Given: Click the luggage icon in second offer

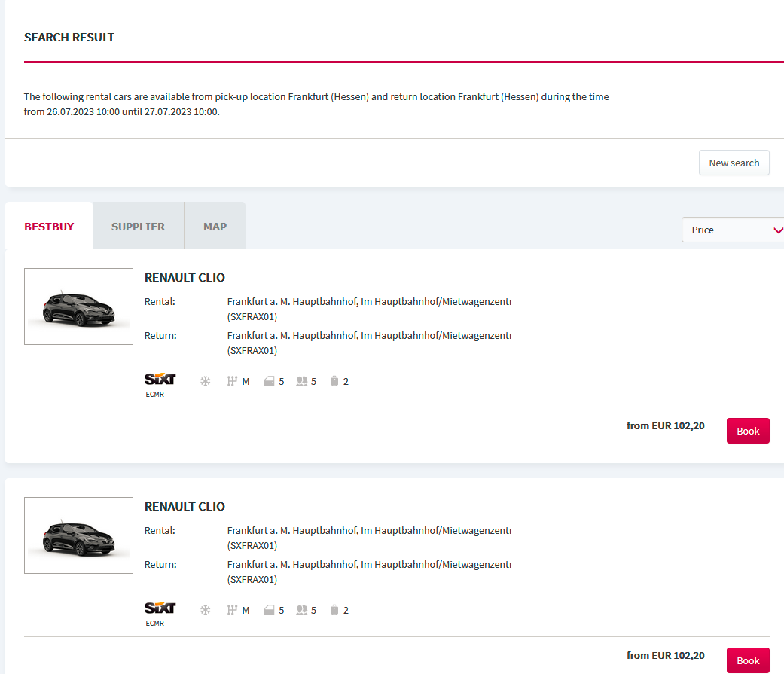Looking at the screenshot, I should pos(334,611).
